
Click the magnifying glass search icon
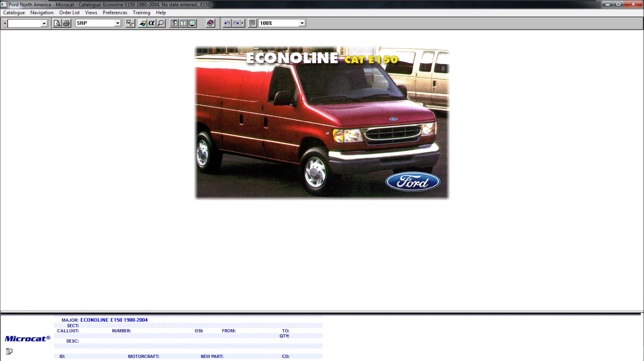point(161,23)
